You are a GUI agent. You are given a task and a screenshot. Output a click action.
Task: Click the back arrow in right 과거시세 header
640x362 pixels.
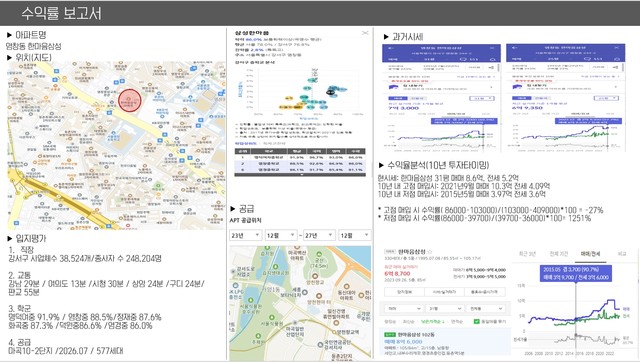click(514, 48)
